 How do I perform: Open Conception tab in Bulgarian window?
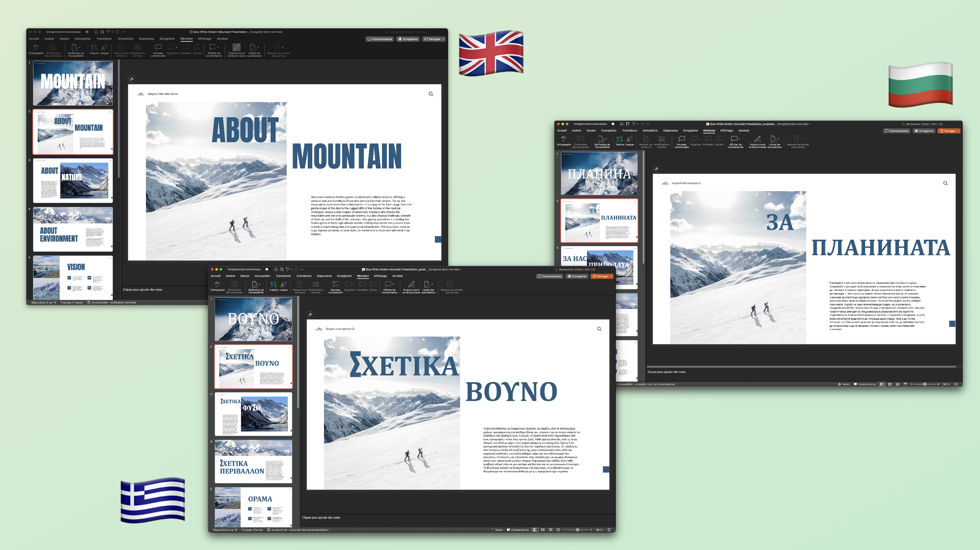click(608, 130)
